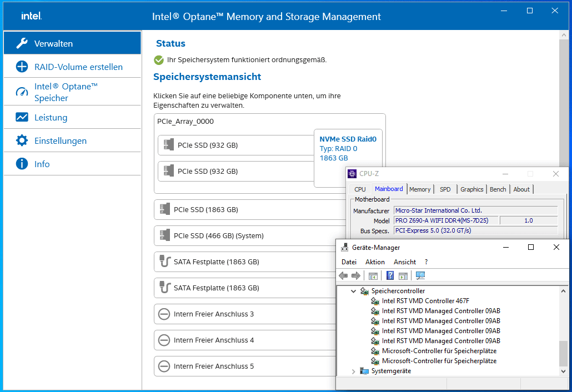Select first PCIe SSD (932 GB) in array
The image size is (572, 392).
(236, 145)
